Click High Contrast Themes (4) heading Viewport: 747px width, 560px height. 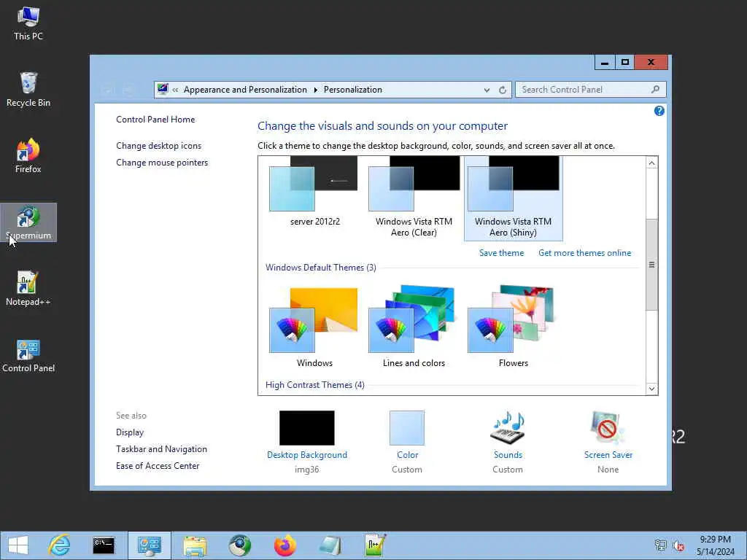point(315,385)
